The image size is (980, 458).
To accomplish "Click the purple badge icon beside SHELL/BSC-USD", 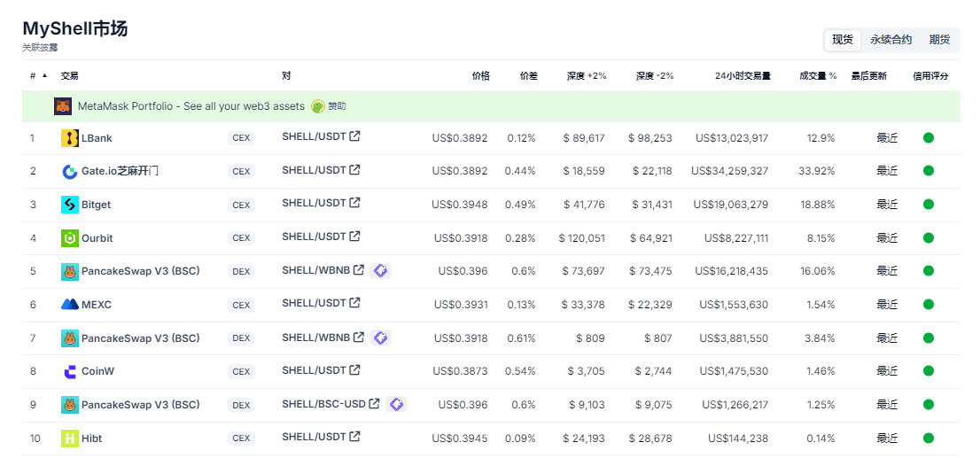I will [397, 404].
